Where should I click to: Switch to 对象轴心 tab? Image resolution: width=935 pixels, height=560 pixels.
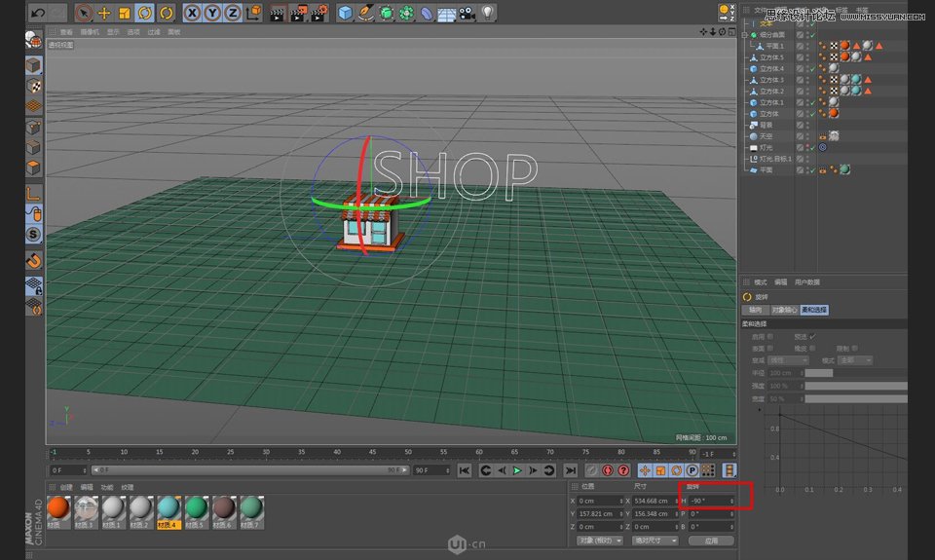coord(784,310)
